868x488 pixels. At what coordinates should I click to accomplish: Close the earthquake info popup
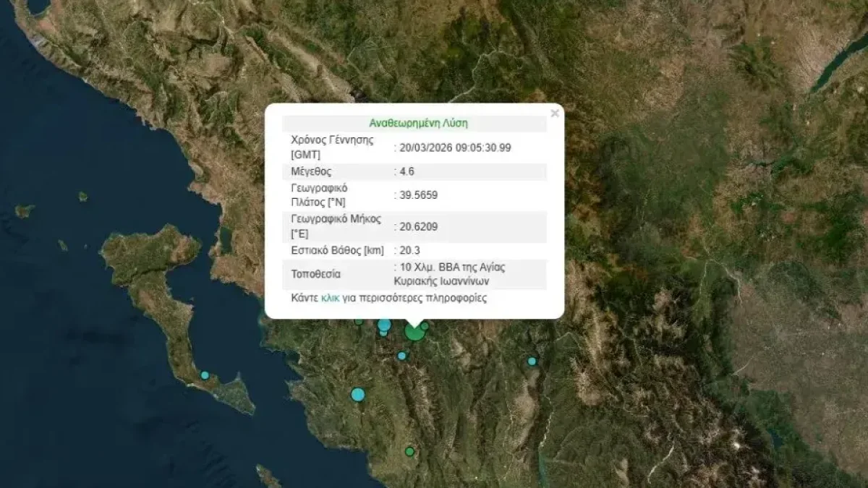[x=554, y=114]
